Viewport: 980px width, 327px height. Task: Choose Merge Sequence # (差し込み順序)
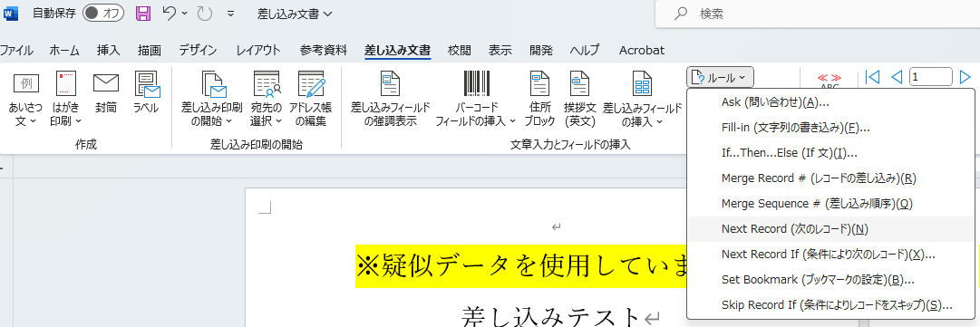830,204
